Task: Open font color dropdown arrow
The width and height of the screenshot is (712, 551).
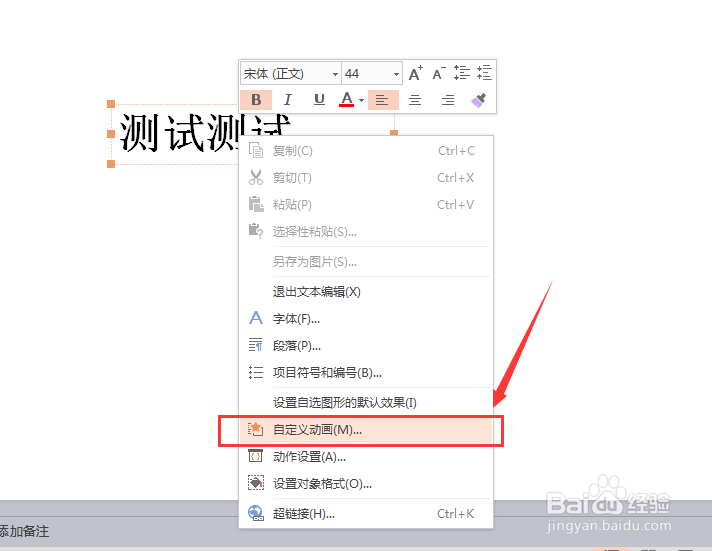Action: pyautogui.click(x=361, y=100)
